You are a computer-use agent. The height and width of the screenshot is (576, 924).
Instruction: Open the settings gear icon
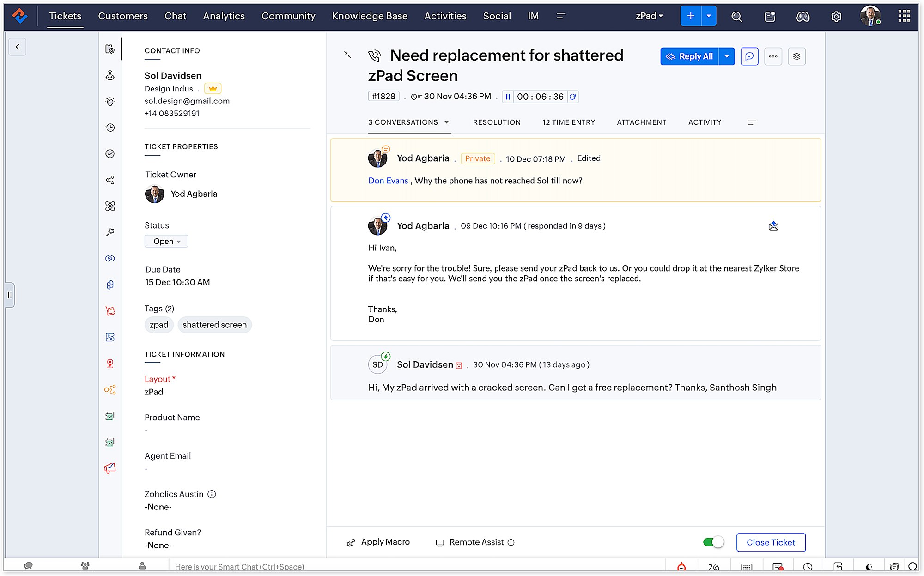coord(836,17)
